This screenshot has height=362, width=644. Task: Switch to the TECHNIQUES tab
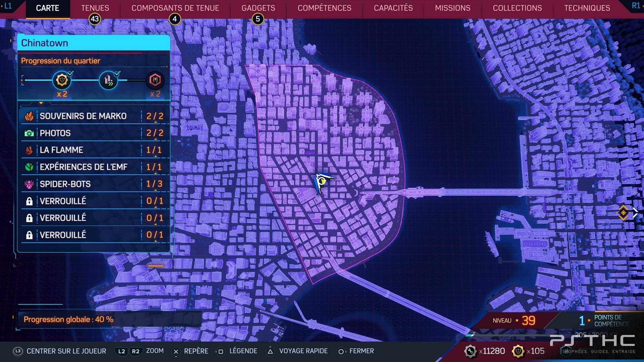pos(587,8)
